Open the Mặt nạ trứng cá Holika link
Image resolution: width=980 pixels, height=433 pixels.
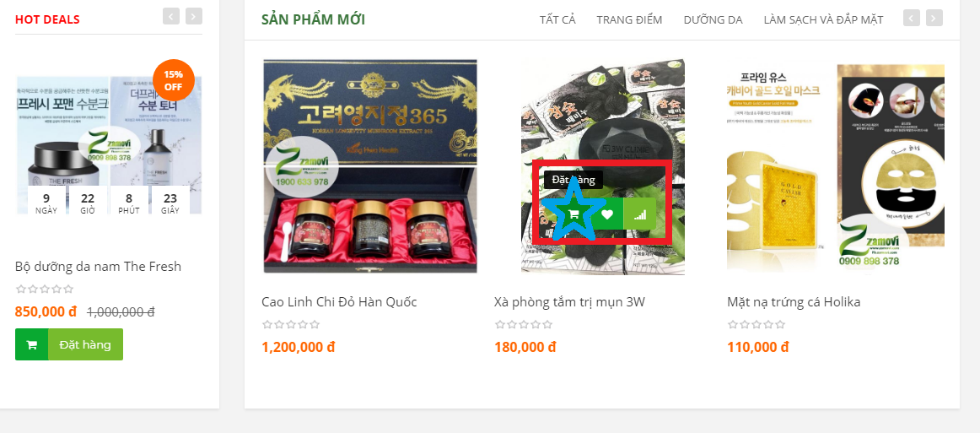coord(794,302)
